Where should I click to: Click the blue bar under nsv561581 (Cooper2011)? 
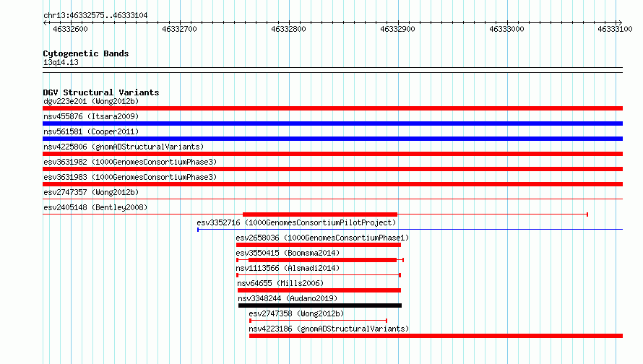tap(332, 139)
